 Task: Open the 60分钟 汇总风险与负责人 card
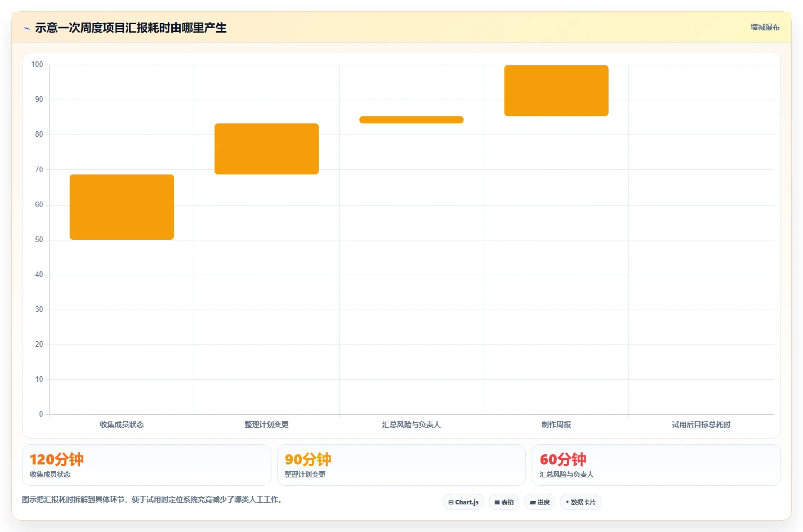click(656, 465)
